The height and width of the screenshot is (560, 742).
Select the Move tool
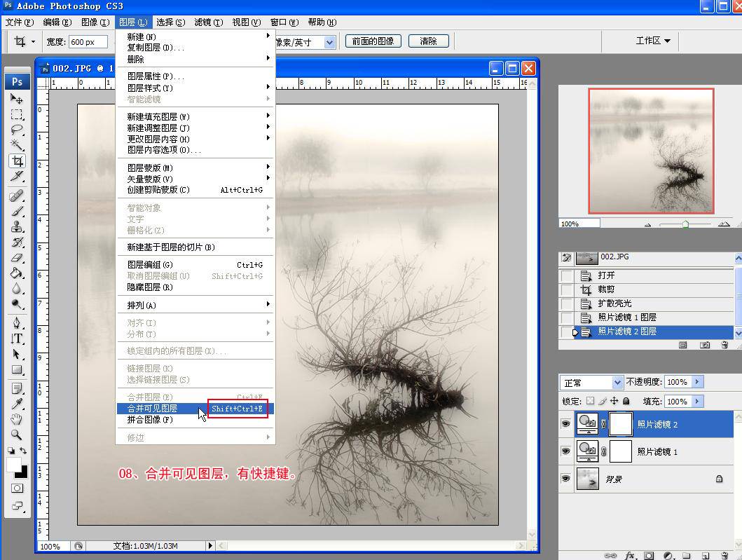(x=17, y=98)
